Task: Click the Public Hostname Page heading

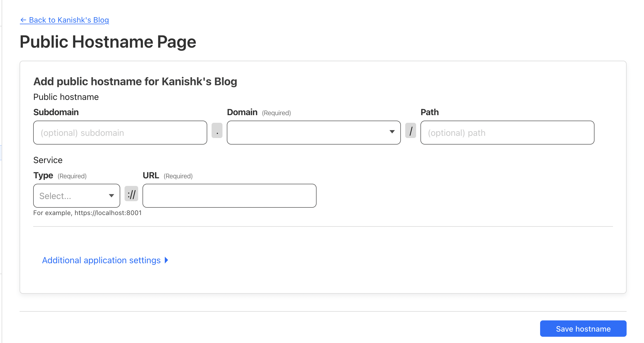Action: click(108, 42)
